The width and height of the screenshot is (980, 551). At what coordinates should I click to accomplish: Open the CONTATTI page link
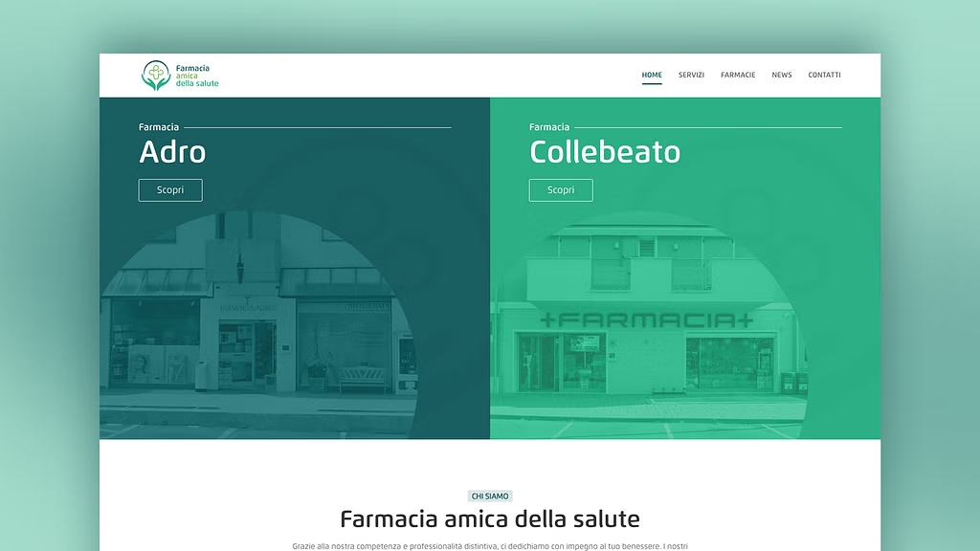click(x=824, y=75)
